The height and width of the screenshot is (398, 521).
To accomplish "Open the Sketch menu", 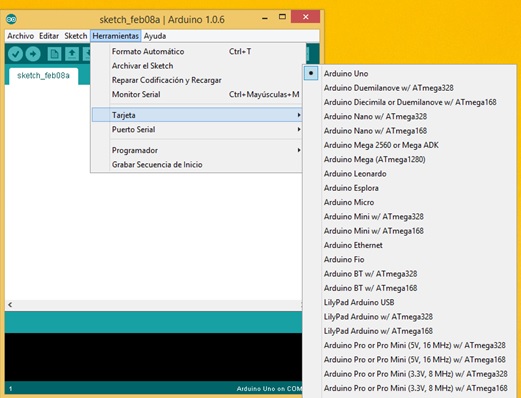I will pos(76,36).
